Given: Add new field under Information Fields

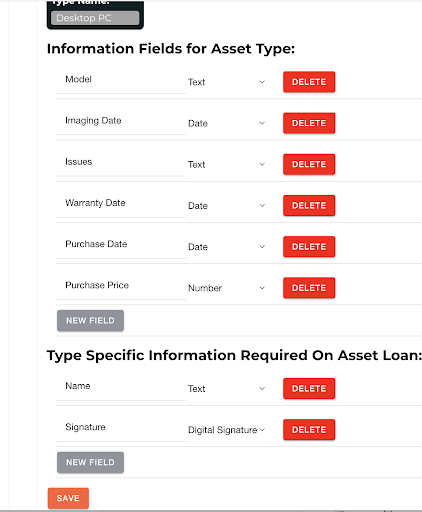Looking at the screenshot, I should coord(90,320).
